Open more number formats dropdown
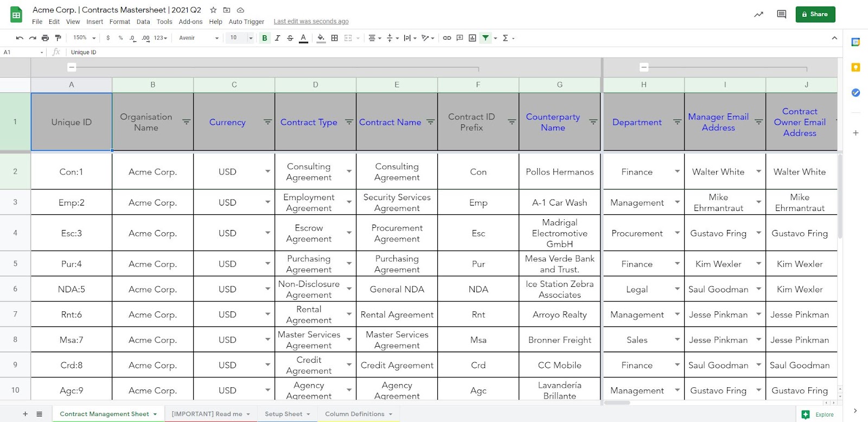 point(161,38)
